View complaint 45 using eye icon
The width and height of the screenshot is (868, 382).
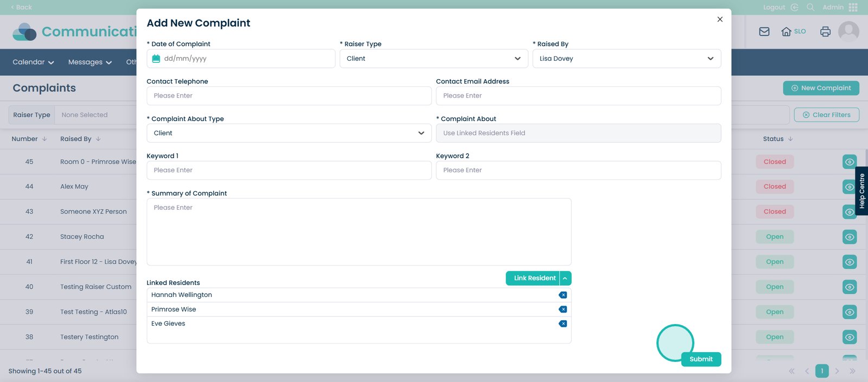850,162
